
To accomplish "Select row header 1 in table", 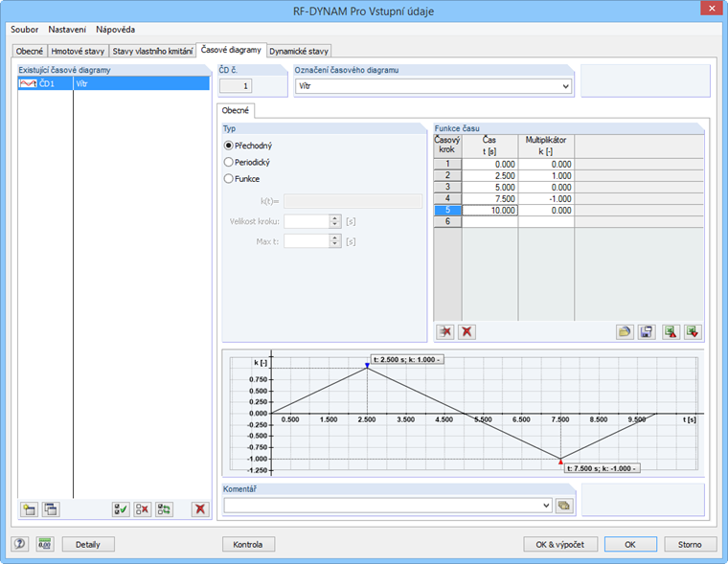I will pos(447,164).
